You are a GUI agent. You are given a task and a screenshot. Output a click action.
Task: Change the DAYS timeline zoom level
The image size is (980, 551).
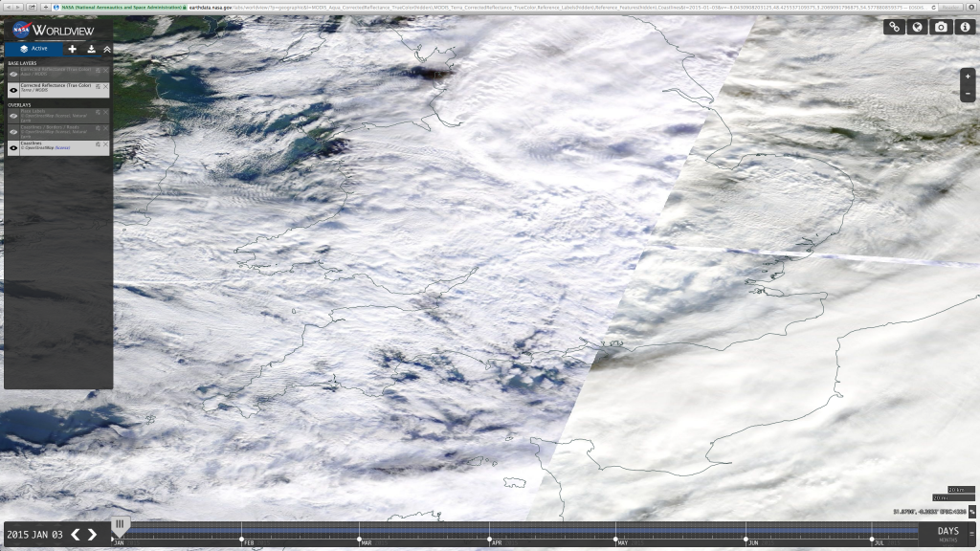click(x=947, y=532)
